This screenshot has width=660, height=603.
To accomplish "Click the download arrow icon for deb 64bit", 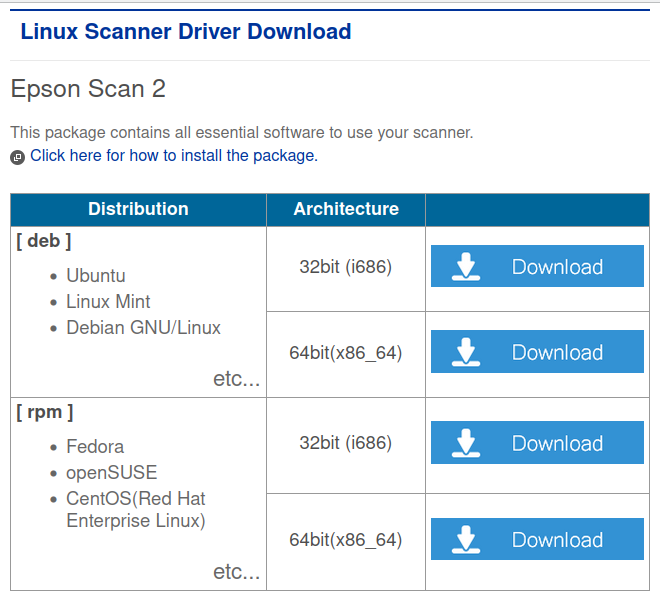I will tap(466, 352).
